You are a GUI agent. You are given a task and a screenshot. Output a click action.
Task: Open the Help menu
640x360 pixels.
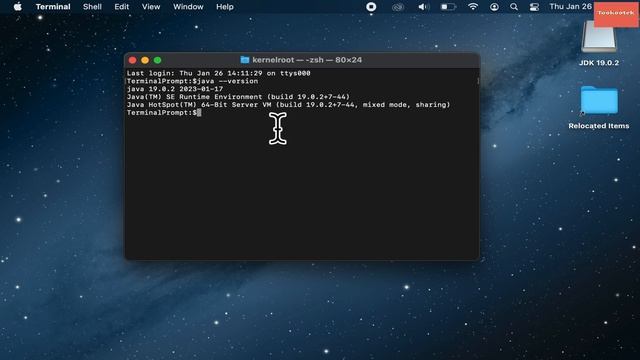224,7
